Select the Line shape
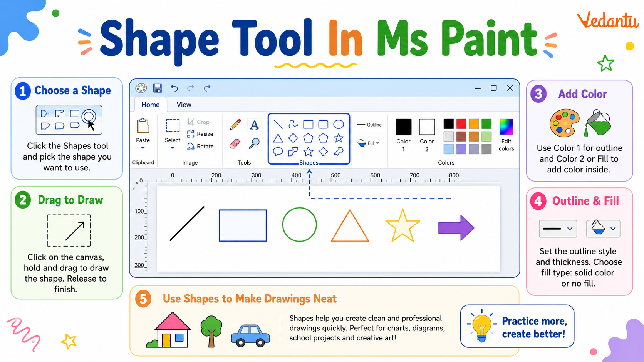Screen dimensions: 644x362 tap(278, 124)
